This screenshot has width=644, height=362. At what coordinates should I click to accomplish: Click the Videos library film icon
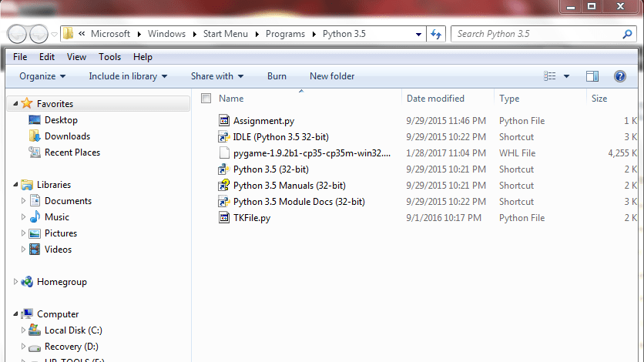point(35,249)
